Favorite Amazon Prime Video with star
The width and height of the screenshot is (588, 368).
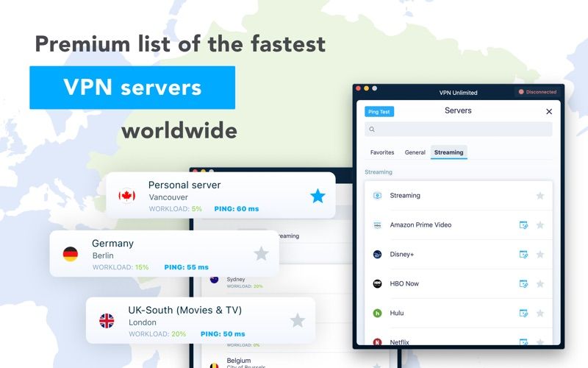pos(540,225)
